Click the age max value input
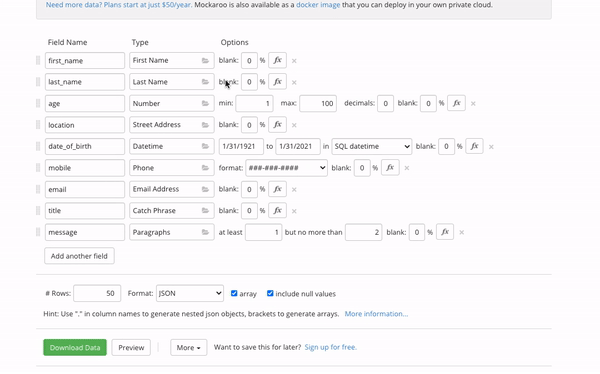The width and height of the screenshot is (600, 374). click(318, 103)
